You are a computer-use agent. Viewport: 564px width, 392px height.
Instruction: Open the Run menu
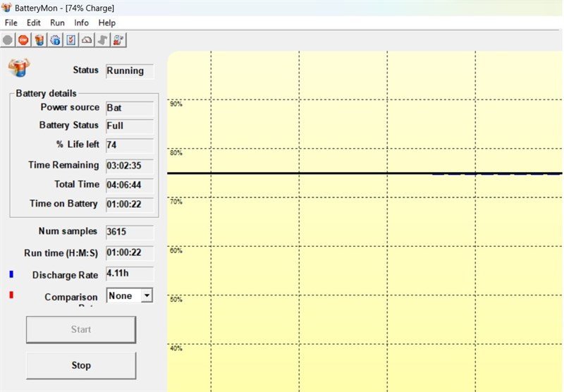pyautogui.click(x=57, y=23)
